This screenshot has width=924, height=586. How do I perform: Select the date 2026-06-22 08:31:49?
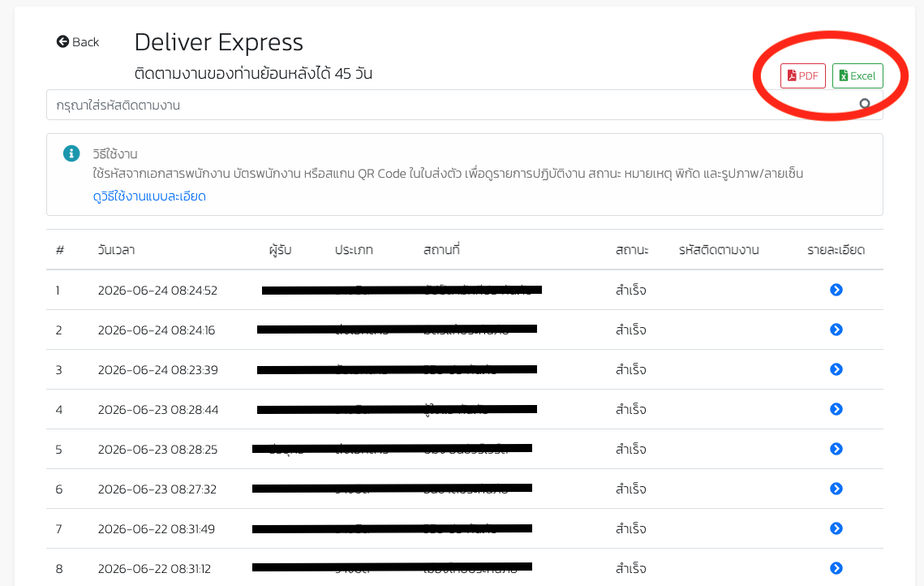[x=156, y=529]
